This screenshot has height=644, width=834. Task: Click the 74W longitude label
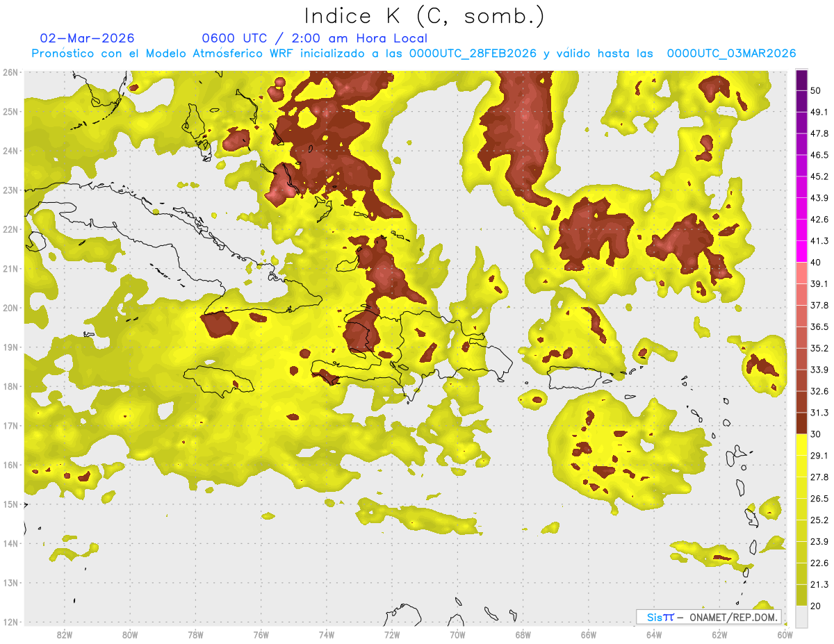327,634
